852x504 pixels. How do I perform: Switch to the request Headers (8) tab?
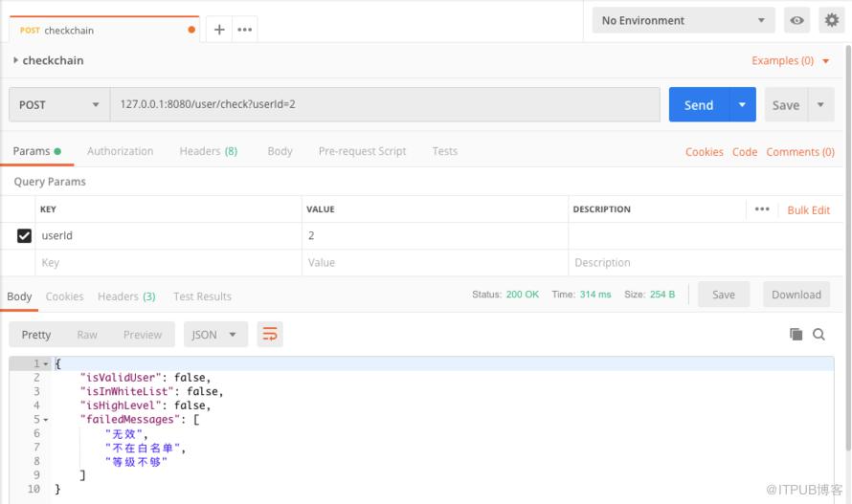[x=208, y=151]
